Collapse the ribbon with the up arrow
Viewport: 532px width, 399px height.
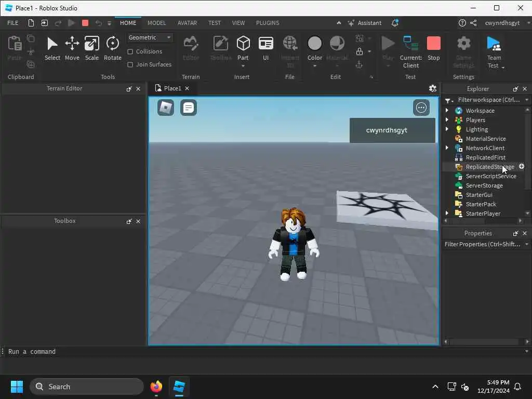(339, 23)
